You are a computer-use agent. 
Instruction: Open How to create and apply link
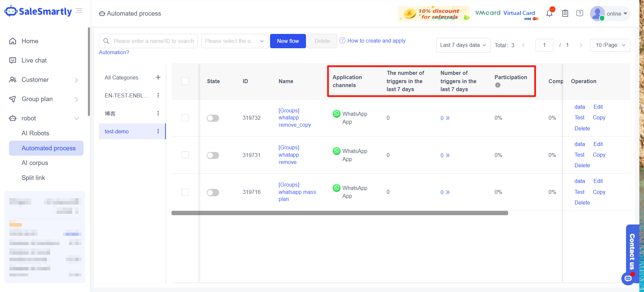tap(376, 41)
